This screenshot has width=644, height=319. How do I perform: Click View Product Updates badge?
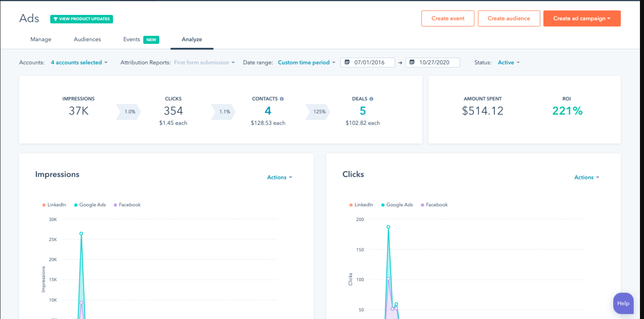tap(81, 19)
